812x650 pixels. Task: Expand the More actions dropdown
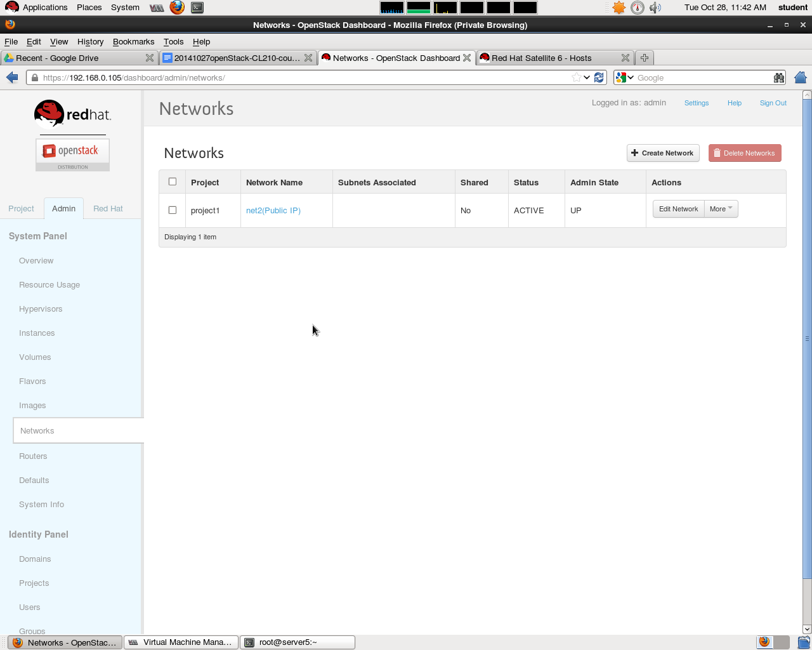tap(721, 209)
